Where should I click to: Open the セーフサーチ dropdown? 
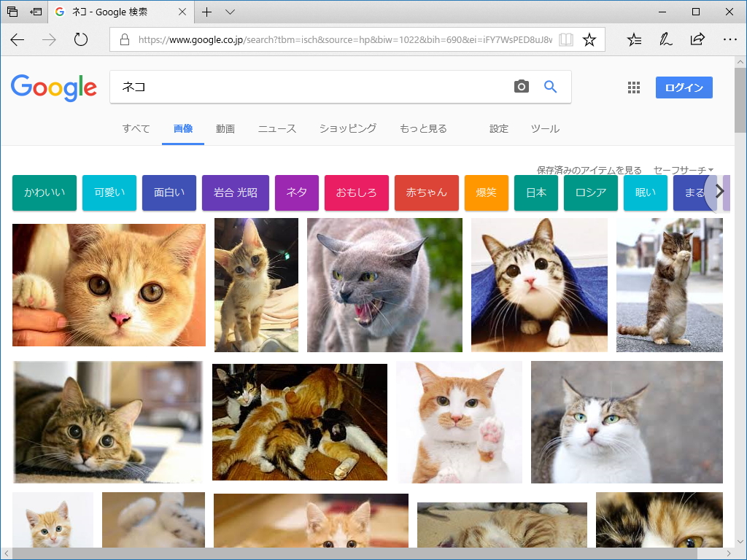click(x=682, y=169)
